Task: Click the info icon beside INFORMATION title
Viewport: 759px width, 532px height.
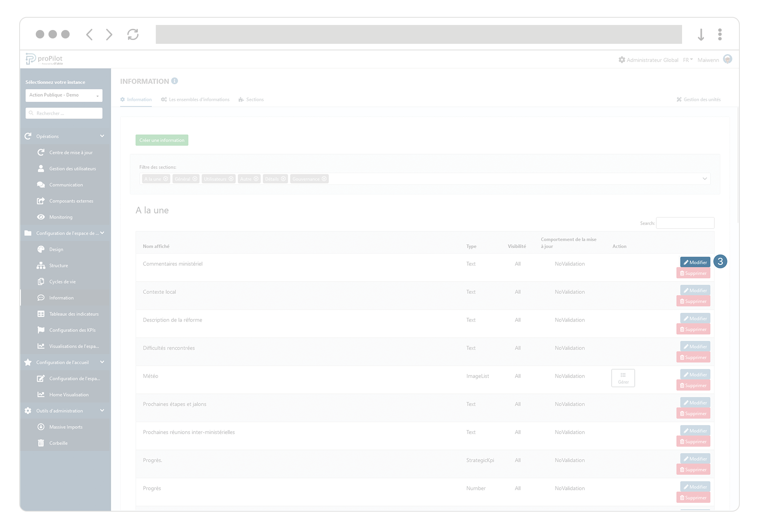Action: pos(175,81)
